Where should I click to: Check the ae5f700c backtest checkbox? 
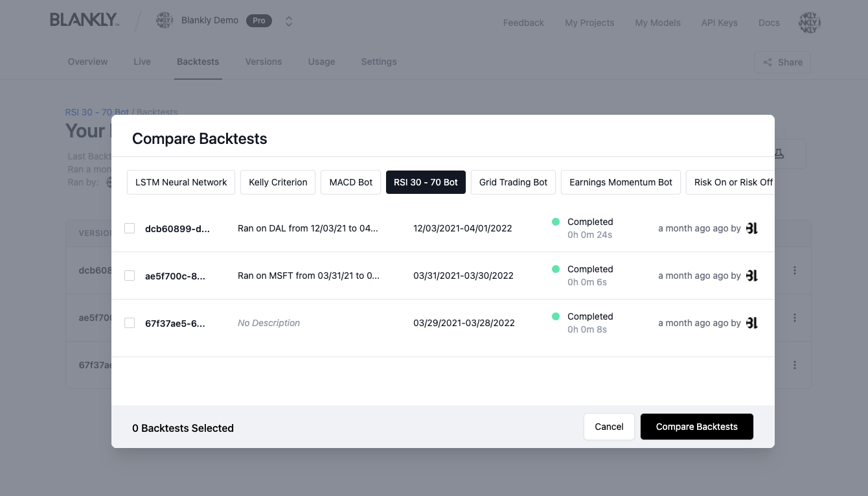[129, 275]
